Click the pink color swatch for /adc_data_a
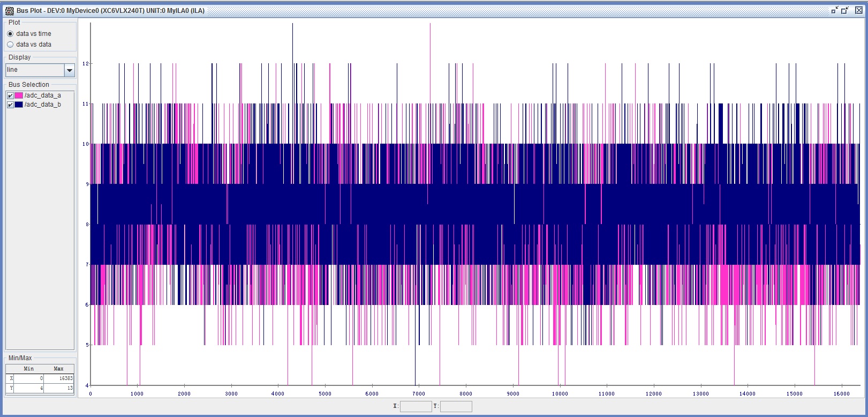The height and width of the screenshot is (417, 868). [19, 95]
